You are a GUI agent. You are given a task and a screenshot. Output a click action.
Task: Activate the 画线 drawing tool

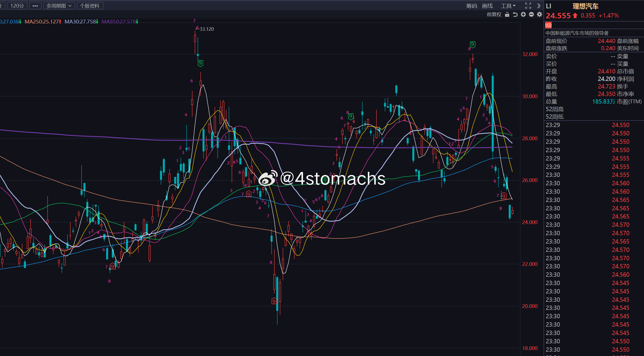click(x=487, y=6)
